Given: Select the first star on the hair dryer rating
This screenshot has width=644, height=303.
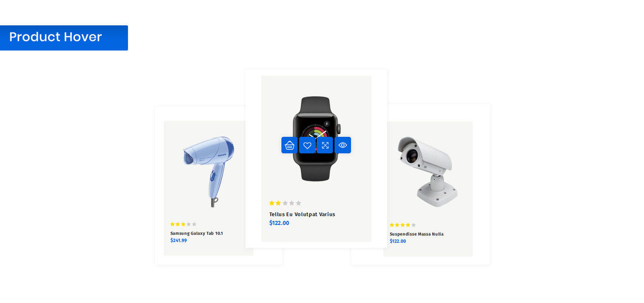Looking at the screenshot, I should point(172,224).
